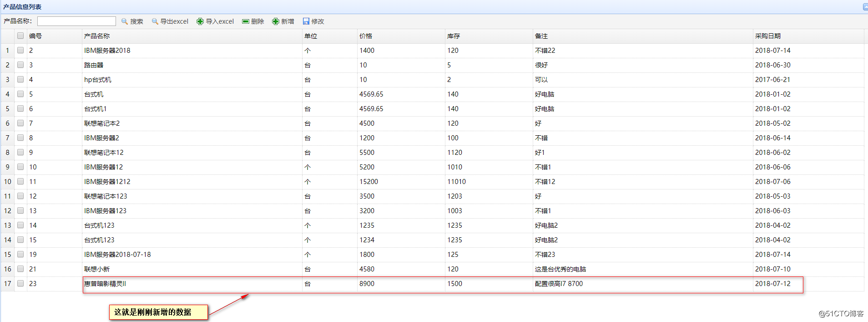The height and width of the screenshot is (322, 868).
Task: Click product name IBM服务器123
Action: [x=105, y=211]
